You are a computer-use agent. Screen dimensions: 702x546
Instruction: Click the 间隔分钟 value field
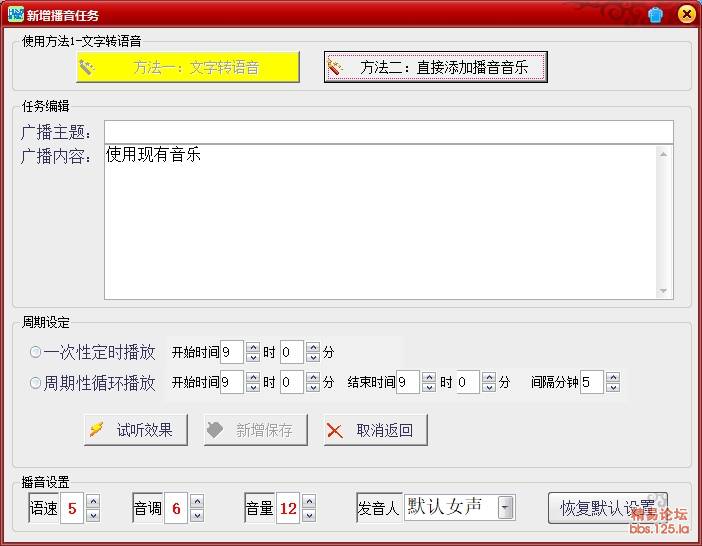point(592,382)
